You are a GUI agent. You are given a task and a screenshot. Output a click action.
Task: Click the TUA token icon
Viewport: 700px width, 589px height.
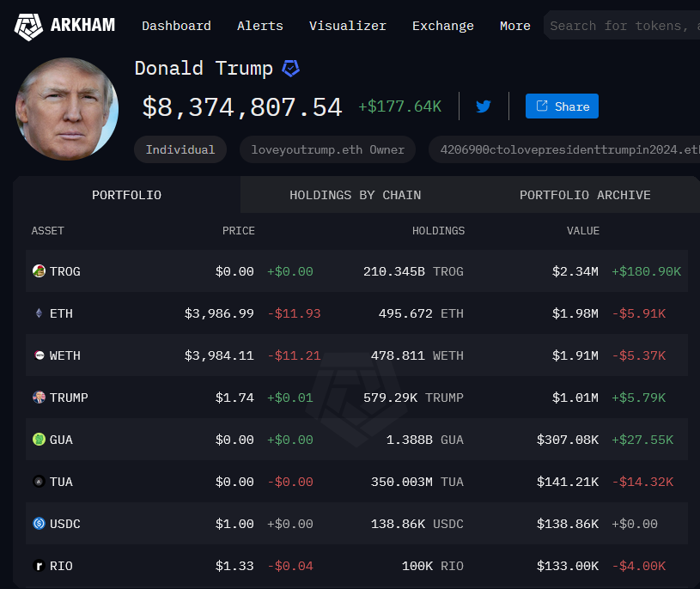pos(39,482)
